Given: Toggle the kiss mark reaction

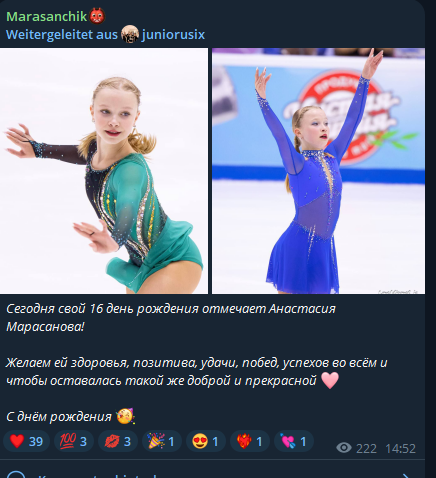Looking at the screenshot, I should click(118, 441).
